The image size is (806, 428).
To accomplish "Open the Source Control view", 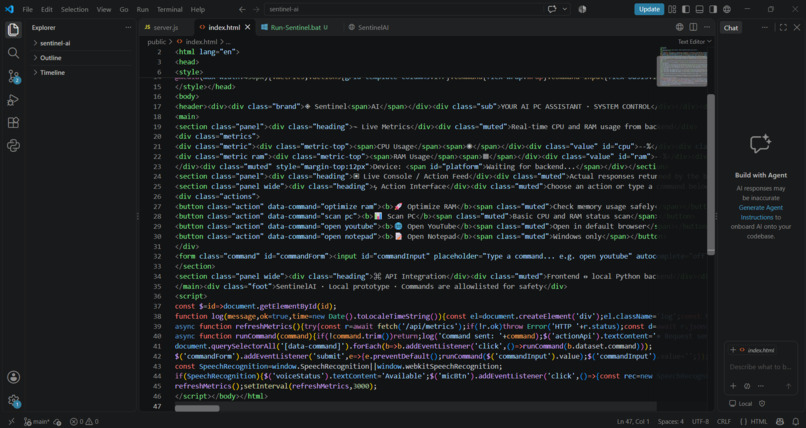I will (x=13, y=77).
